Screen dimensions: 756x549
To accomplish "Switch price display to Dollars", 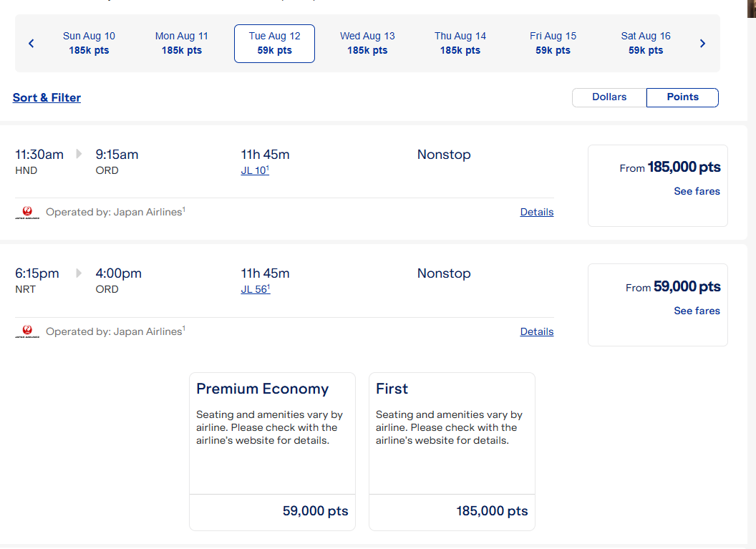I will point(609,97).
